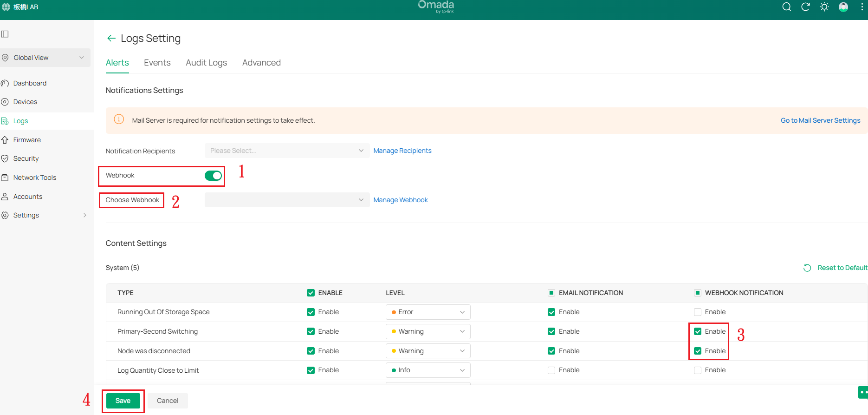Click the refresh icon in header
This screenshot has height=415, width=868.
[x=805, y=7]
